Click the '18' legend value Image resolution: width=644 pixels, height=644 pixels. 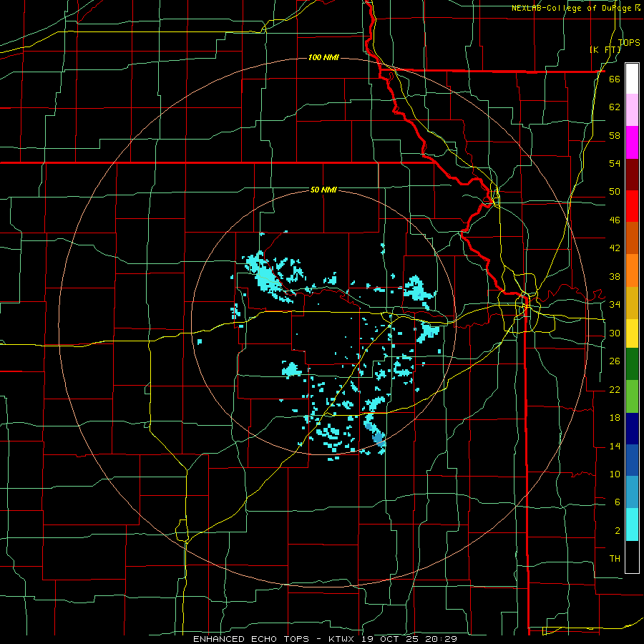(615, 418)
